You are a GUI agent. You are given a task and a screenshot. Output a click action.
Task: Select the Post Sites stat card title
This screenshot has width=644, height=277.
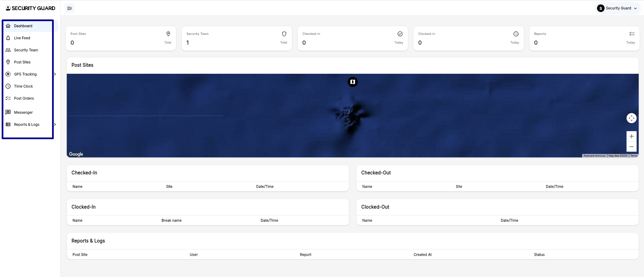pos(78,34)
